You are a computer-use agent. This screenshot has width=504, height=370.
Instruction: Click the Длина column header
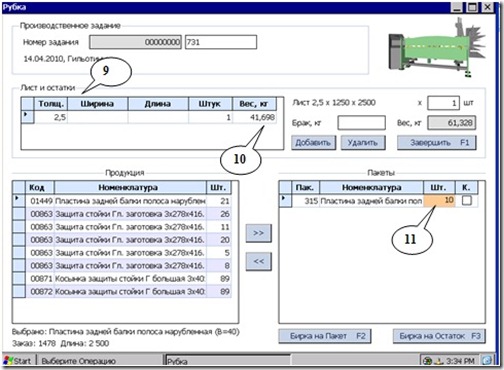point(158,104)
